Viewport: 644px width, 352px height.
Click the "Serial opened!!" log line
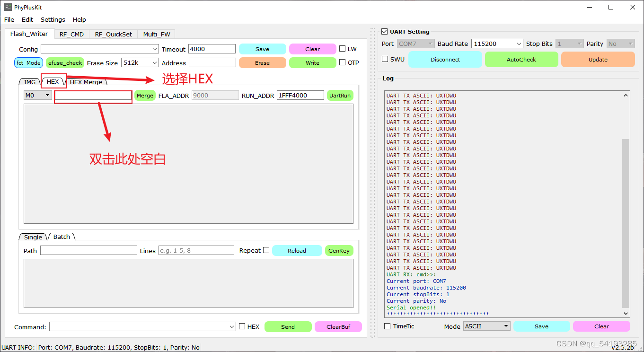(x=411, y=308)
